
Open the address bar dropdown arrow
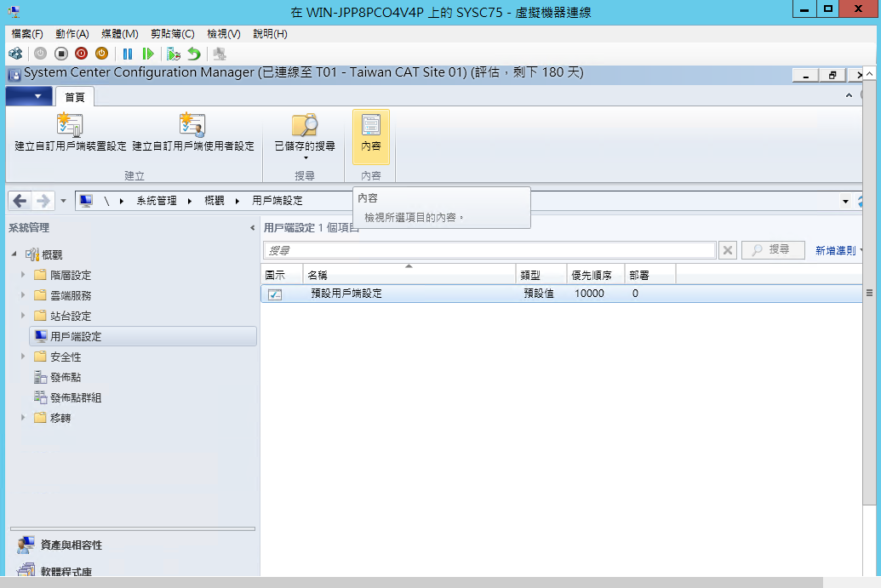(845, 201)
